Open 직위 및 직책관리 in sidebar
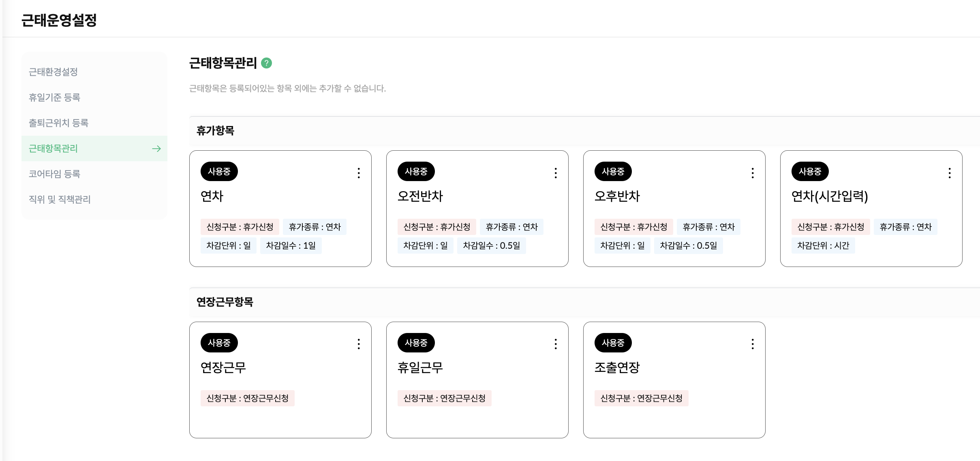The height and width of the screenshot is (461, 980). 60,200
